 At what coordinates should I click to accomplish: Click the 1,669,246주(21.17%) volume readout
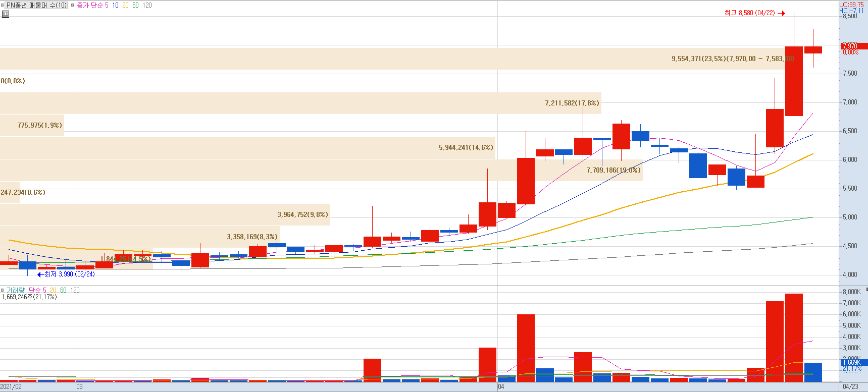click(29, 297)
